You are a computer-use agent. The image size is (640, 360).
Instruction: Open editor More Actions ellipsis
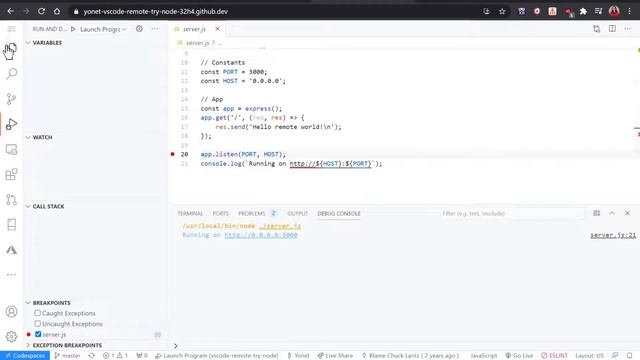[628, 29]
